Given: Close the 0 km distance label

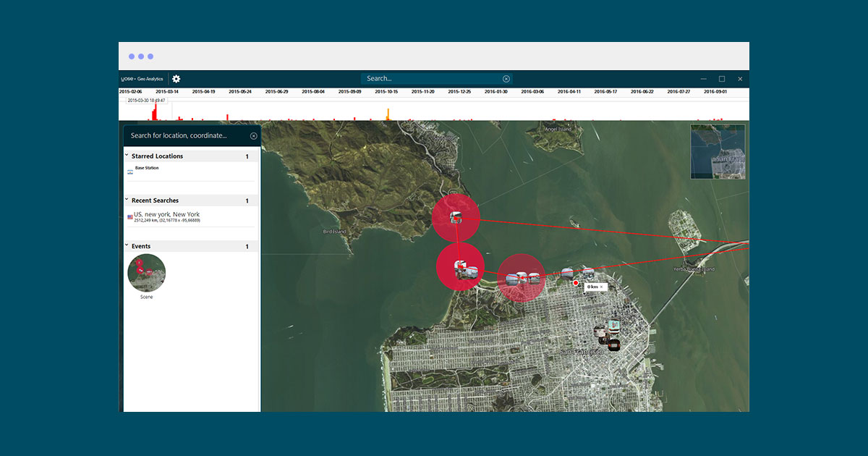Looking at the screenshot, I should click(601, 287).
